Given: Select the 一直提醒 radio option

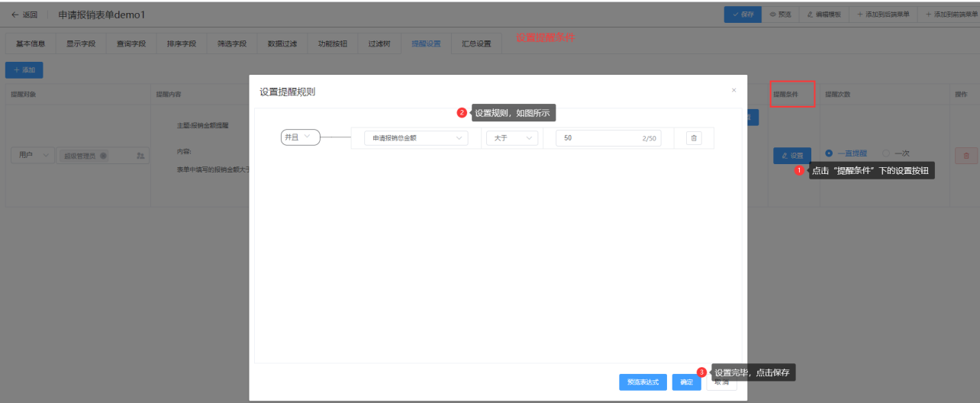Looking at the screenshot, I should (x=829, y=153).
